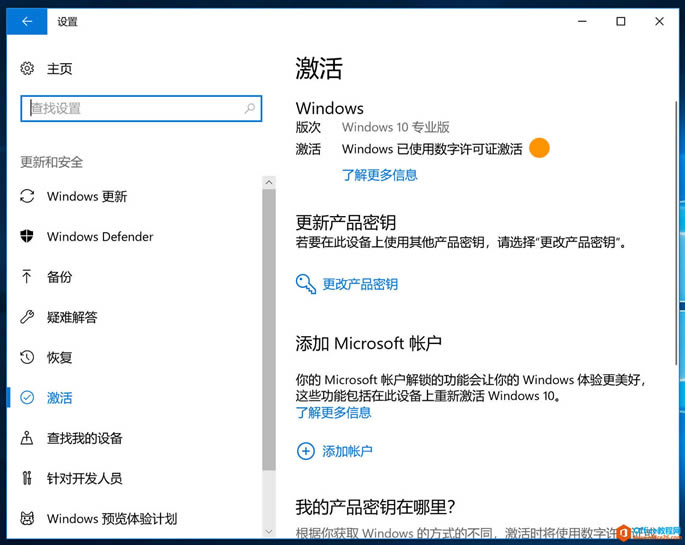
Task: Click the sidebar scrollbar thumb
Action: click(x=269, y=330)
